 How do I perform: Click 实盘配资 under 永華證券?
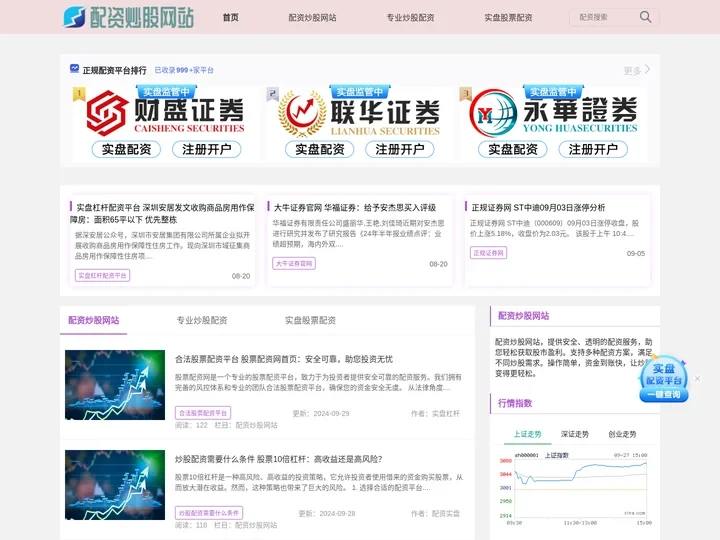[513, 149]
